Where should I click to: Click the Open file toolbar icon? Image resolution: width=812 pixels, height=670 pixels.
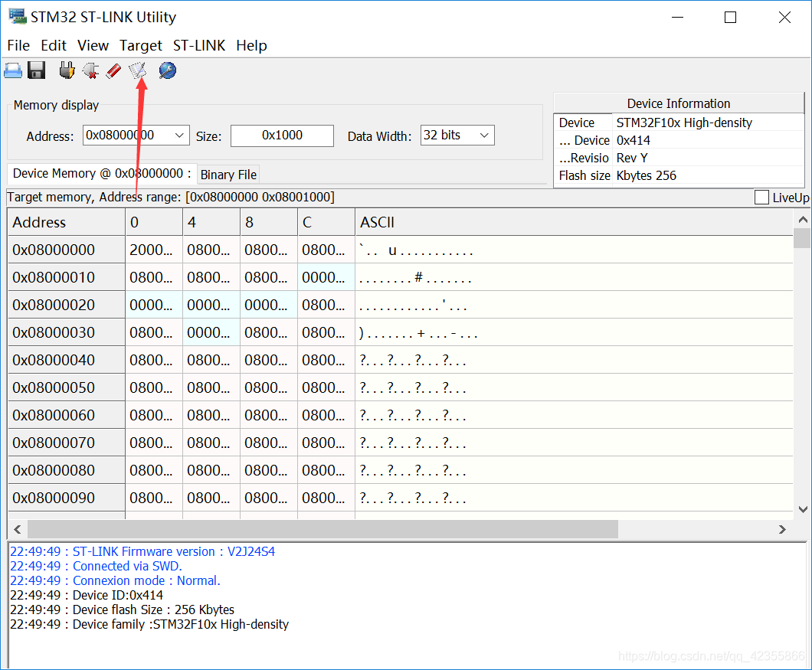13,70
